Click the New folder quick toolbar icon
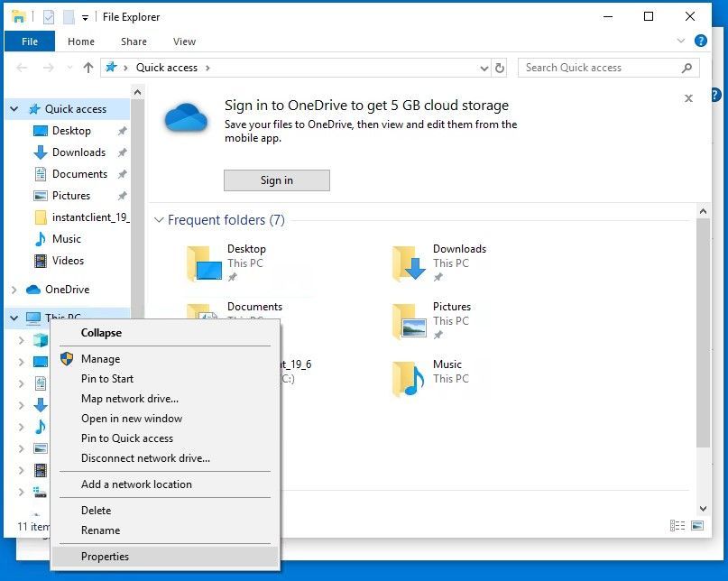Screen dimensions: 728x581 [69, 17]
